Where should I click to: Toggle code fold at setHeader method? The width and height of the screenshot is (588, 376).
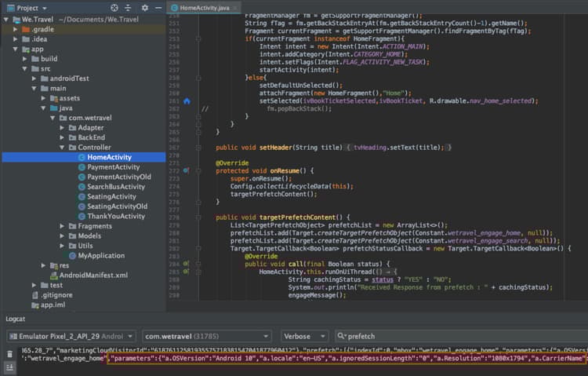pos(199,147)
